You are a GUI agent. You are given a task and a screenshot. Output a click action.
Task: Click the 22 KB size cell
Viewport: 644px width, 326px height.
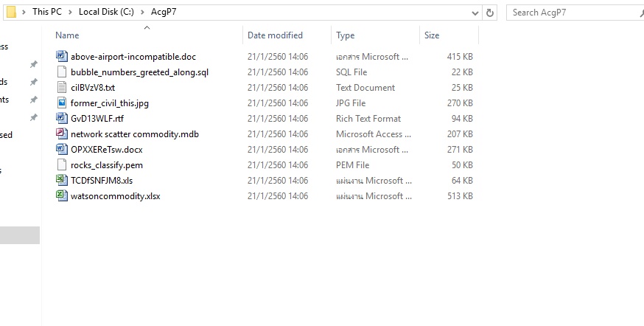[462, 72]
